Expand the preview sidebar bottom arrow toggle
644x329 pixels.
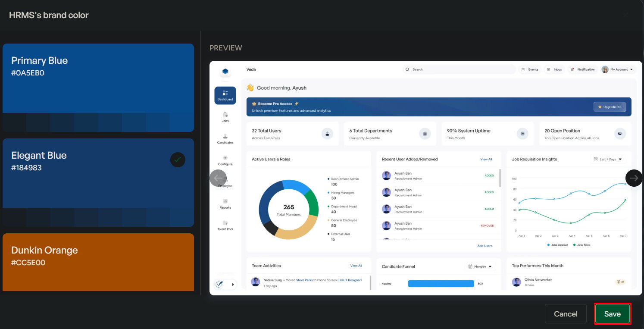(x=233, y=285)
